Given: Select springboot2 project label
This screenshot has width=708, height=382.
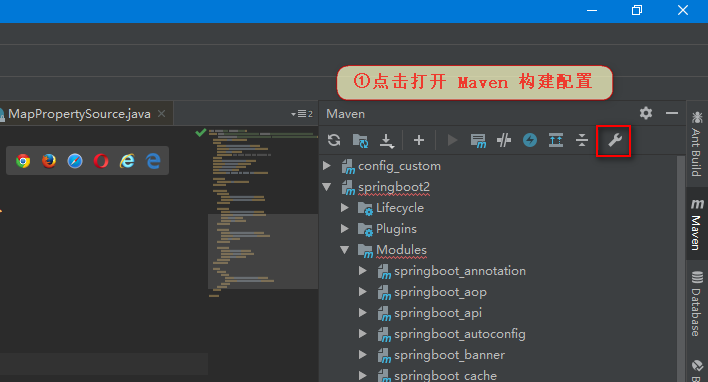Looking at the screenshot, I should pos(394,187).
